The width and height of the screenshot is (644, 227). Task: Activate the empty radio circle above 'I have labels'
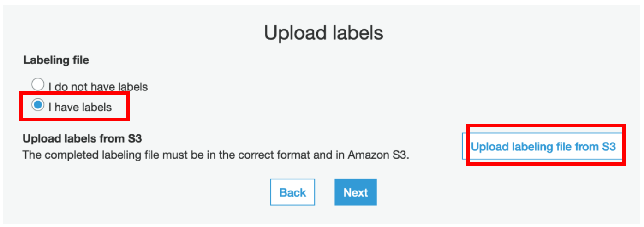coord(38,85)
